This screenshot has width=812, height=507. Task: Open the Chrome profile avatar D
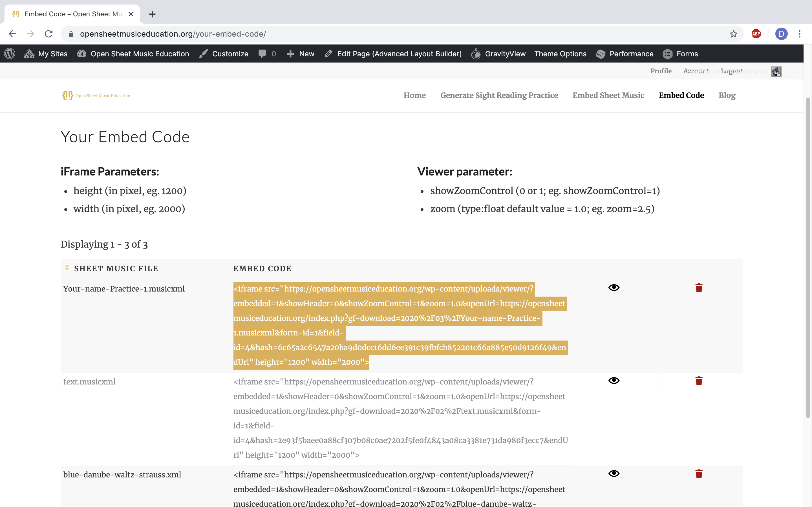(x=781, y=34)
